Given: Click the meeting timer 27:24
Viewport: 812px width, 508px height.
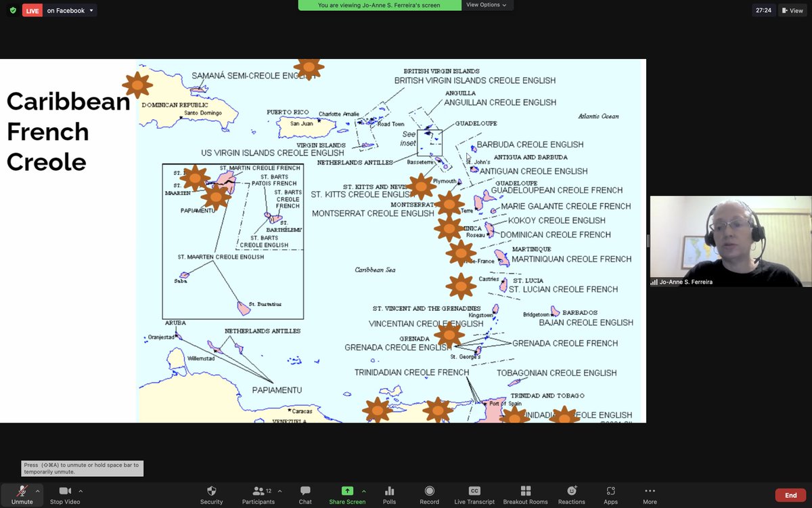Looking at the screenshot, I should (x=765, y=10).
